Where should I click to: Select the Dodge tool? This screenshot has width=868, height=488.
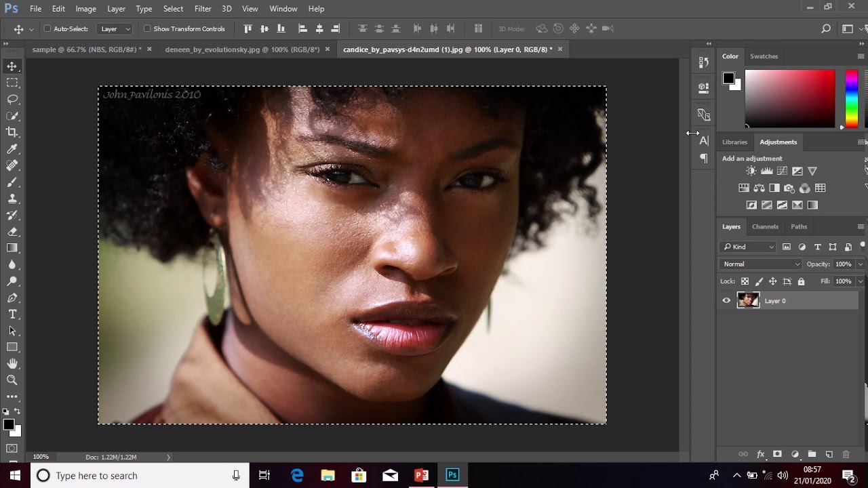coord(12,281)
